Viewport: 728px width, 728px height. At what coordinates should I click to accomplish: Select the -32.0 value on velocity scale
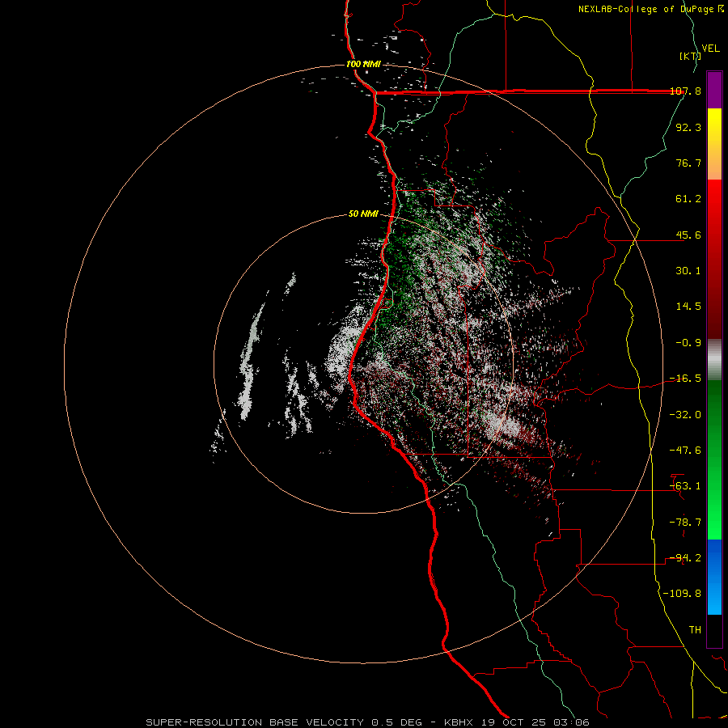click(x=685, y=415)
